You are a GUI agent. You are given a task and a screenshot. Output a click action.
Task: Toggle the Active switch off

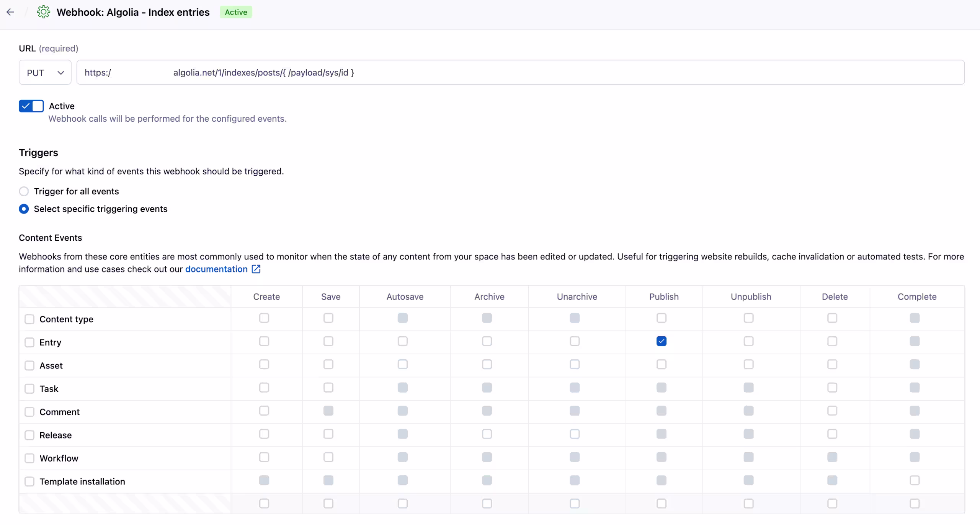point(31,106)
